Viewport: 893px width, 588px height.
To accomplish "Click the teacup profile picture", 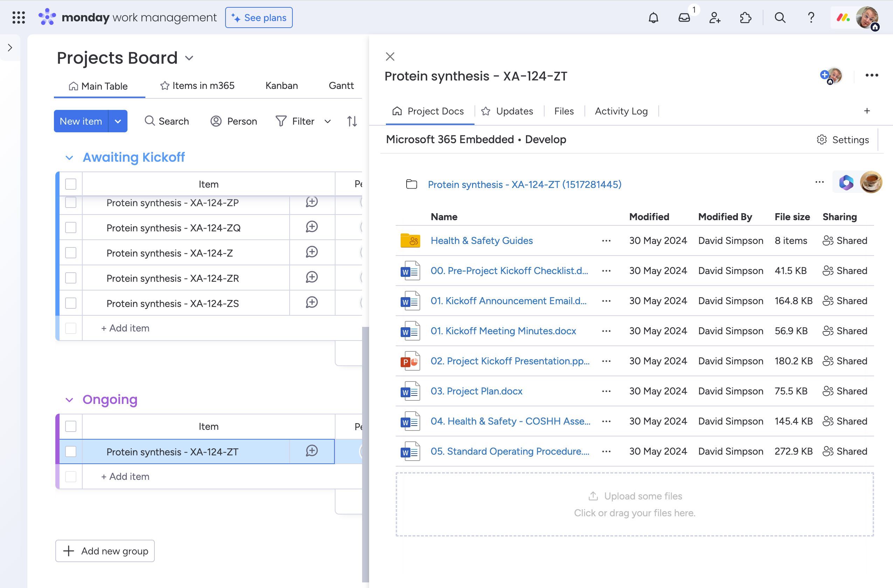I will (871, 182).
